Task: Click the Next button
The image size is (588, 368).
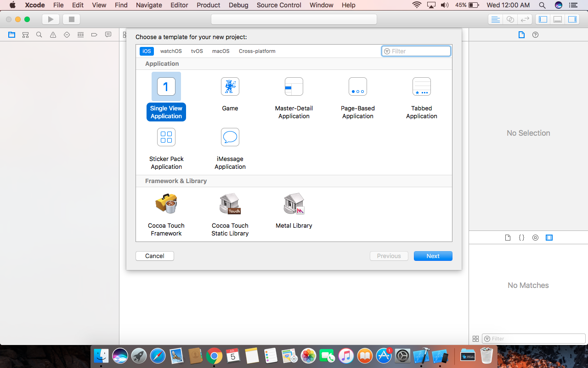Action: pos(433,256)
